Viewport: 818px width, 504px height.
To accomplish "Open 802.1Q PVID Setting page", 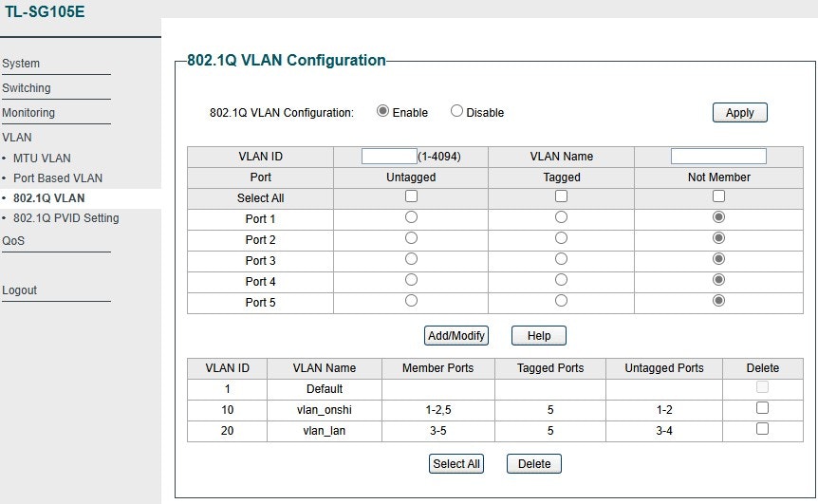I will tap(66, 218).
